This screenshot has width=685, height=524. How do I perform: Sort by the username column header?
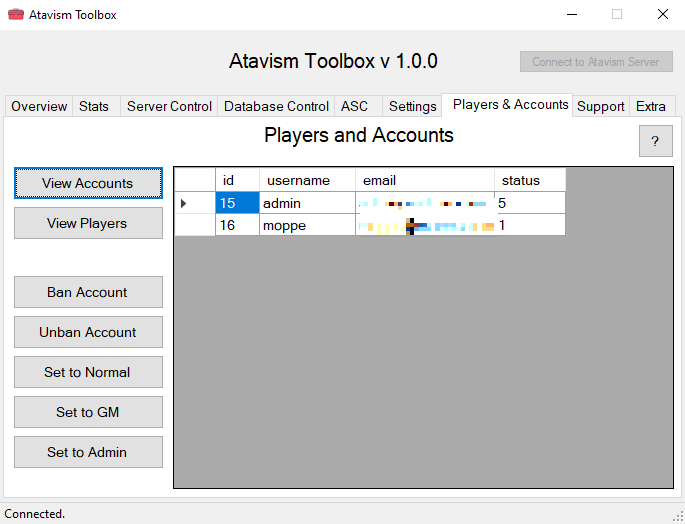click(x=307, y=181)
